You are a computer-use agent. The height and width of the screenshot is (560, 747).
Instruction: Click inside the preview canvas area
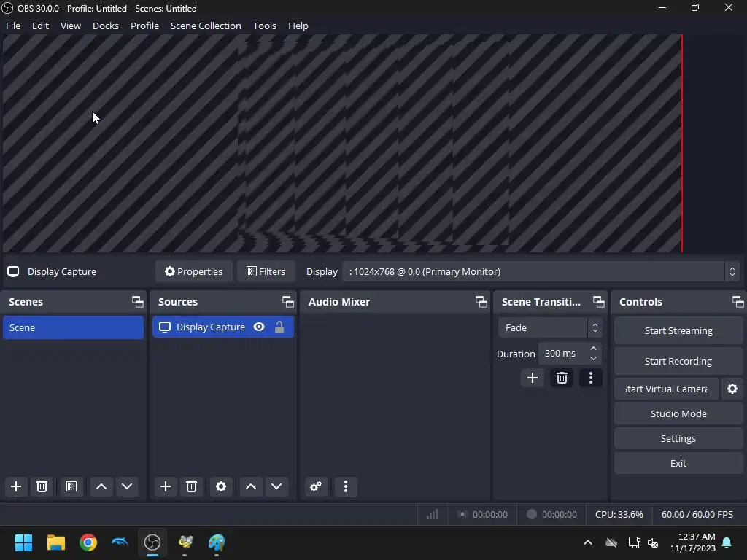coord(342,143)
